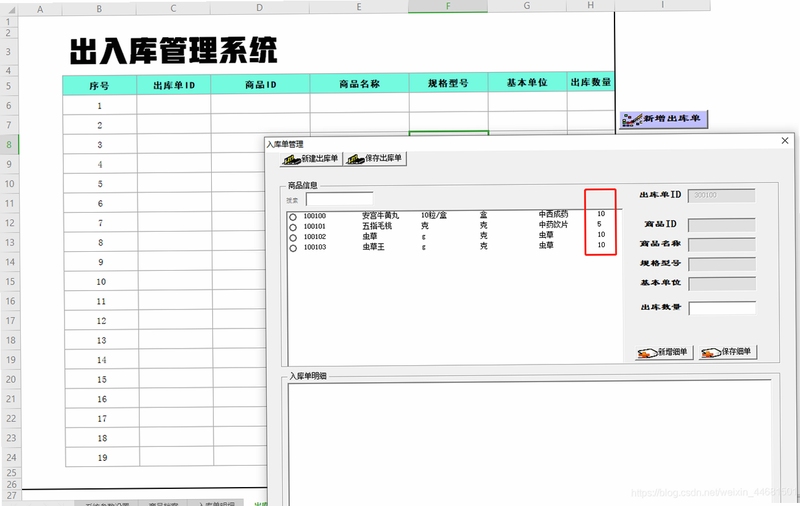Click the 序号 table header cell
Image resolution: width=800 pixels, height=506 pixels.
tap(99, 85)
